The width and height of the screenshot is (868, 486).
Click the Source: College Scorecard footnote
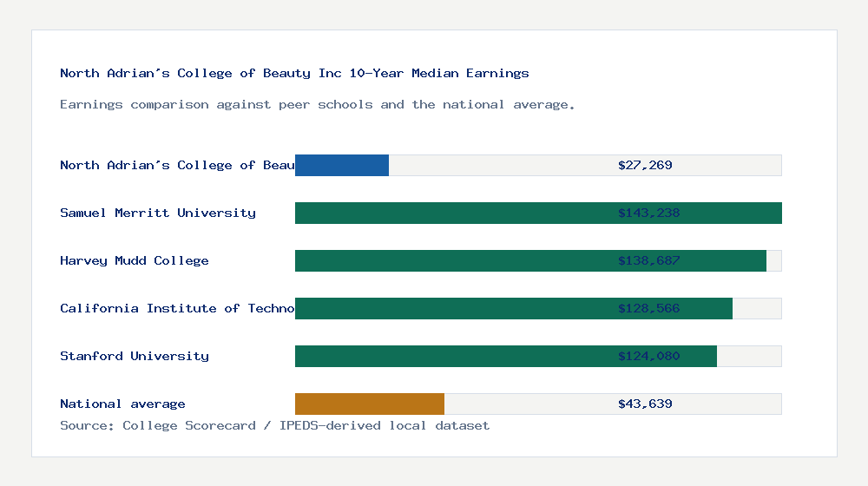(274, 425)
